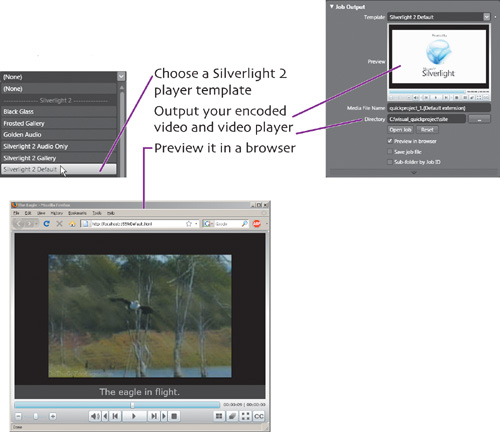Open the Google search engine selector
The width and height of the screenshot is (500, 432).
[x=208, y=224]
